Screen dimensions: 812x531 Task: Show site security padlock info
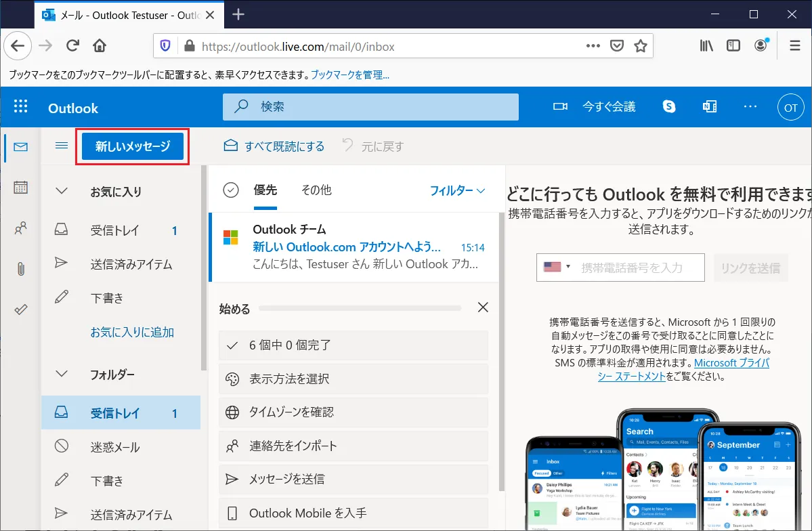[x=190, y=46]
